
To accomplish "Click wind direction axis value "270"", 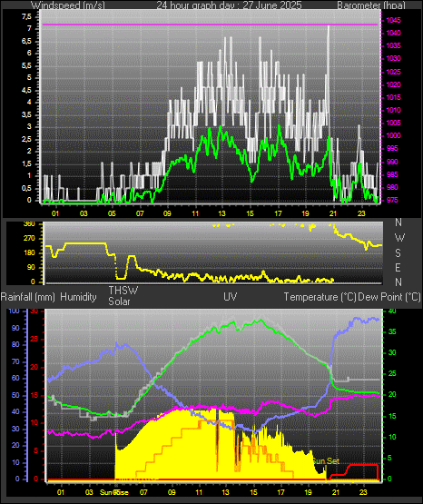I will click(x=29, y=239).
